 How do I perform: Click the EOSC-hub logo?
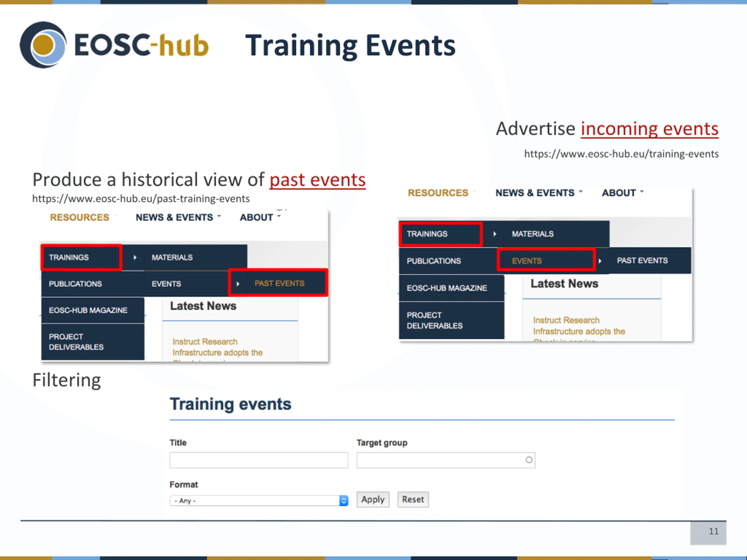[114, 45]
